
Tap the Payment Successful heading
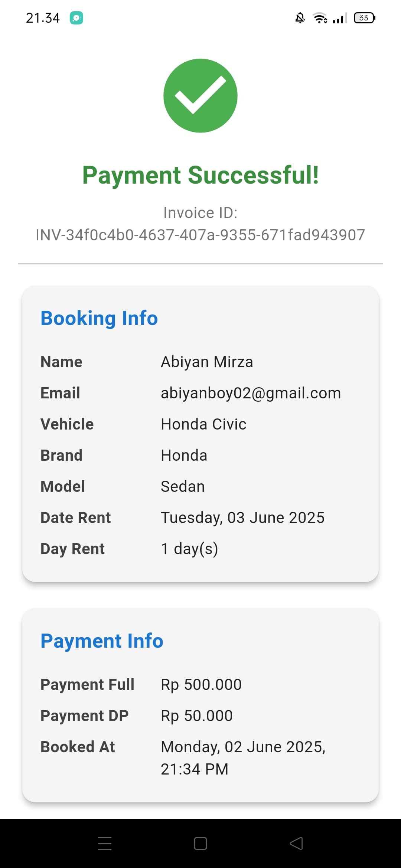200,175
